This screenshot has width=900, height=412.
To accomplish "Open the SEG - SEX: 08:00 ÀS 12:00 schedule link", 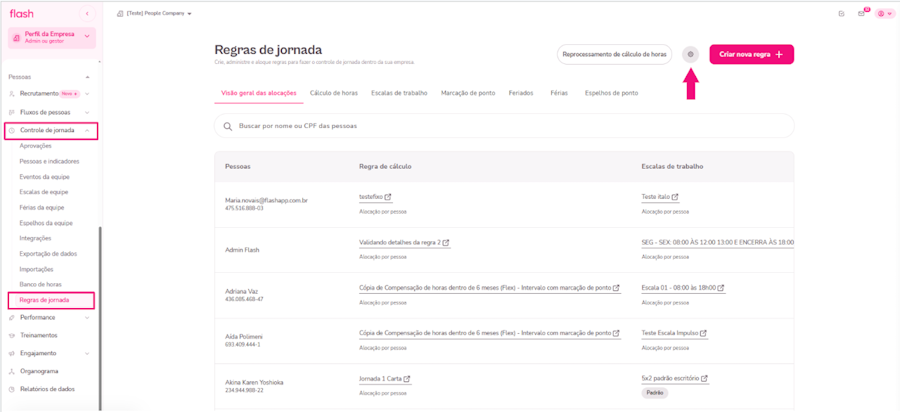I will click(717, 242).
